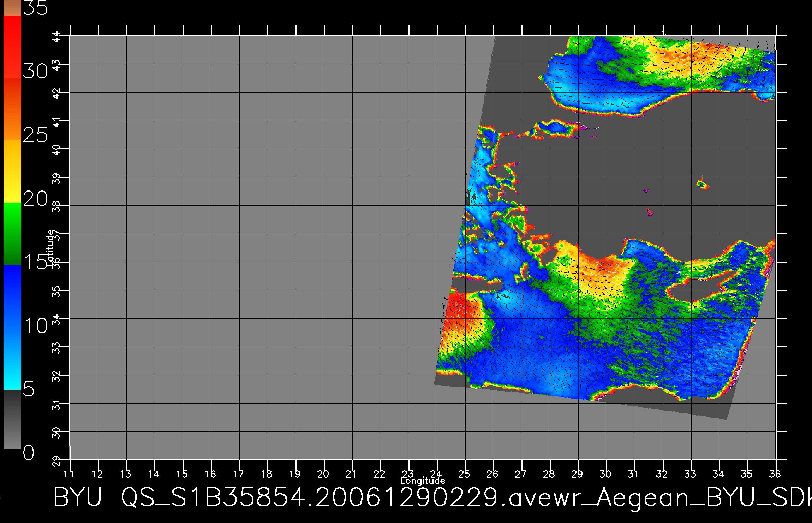Click longitude tick label 36
Image resolution: width=812 pixels, height=523 pixels.
pyautogui.click(x=775, y=474)
